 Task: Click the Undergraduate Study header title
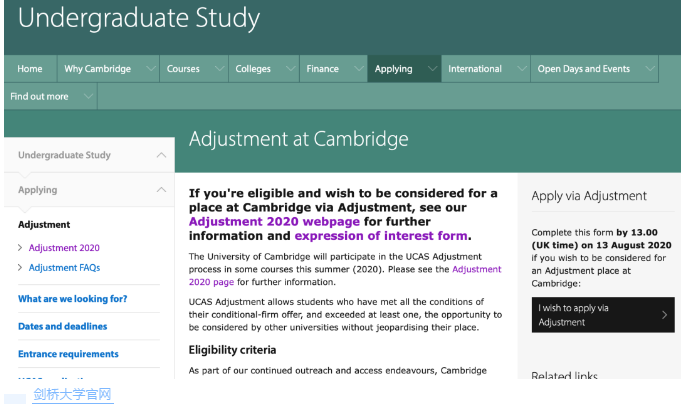[138, 18]
